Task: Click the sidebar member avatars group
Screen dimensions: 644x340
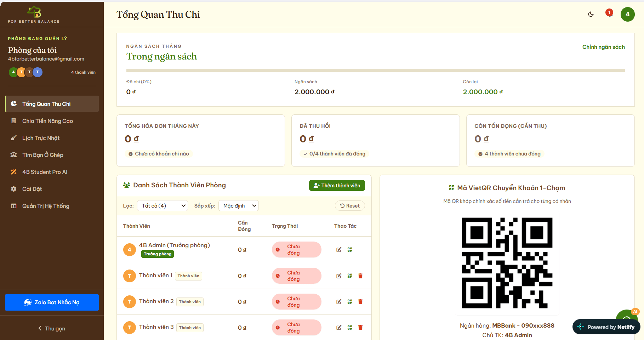Action: [25, 72]
